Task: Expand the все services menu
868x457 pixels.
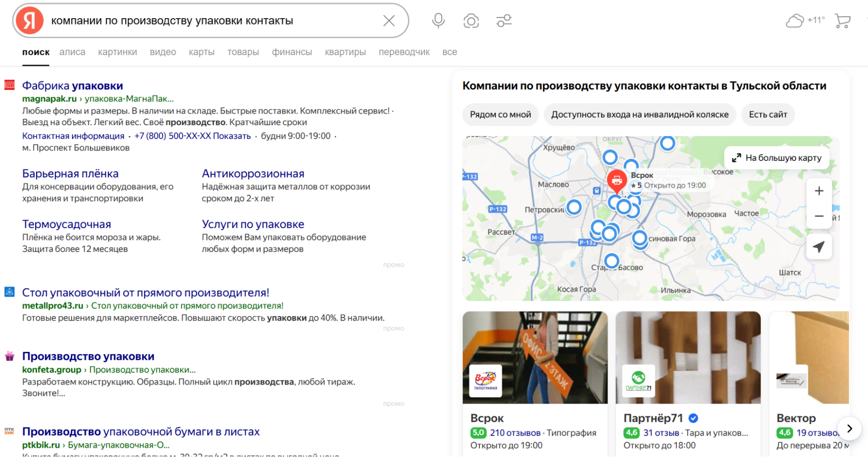Action: [450, 52]
